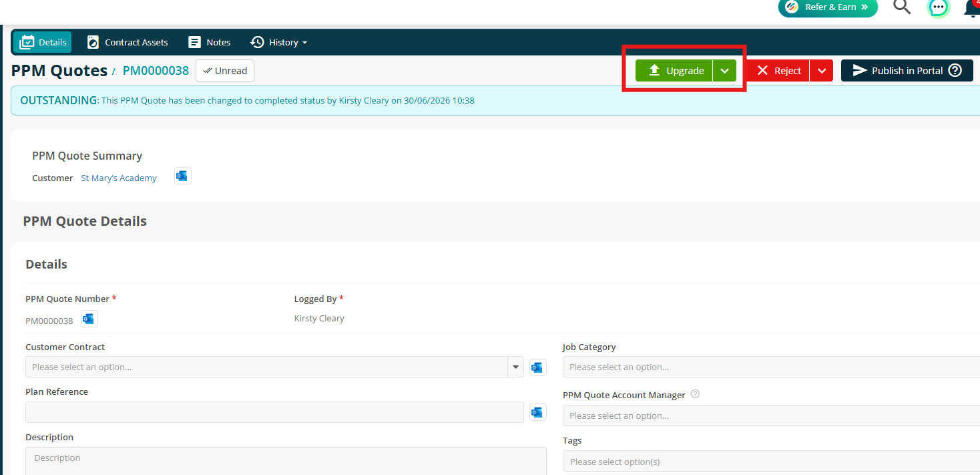Screen dimensions: 980x475
Task: Click Outlook icon next to PM0000038 number
Action: [89, 319]
